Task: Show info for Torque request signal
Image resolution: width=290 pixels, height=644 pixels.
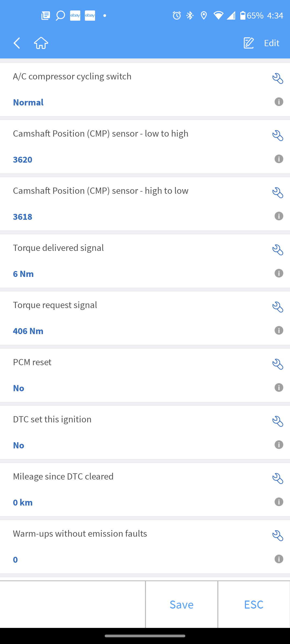Action: (279, 331)
